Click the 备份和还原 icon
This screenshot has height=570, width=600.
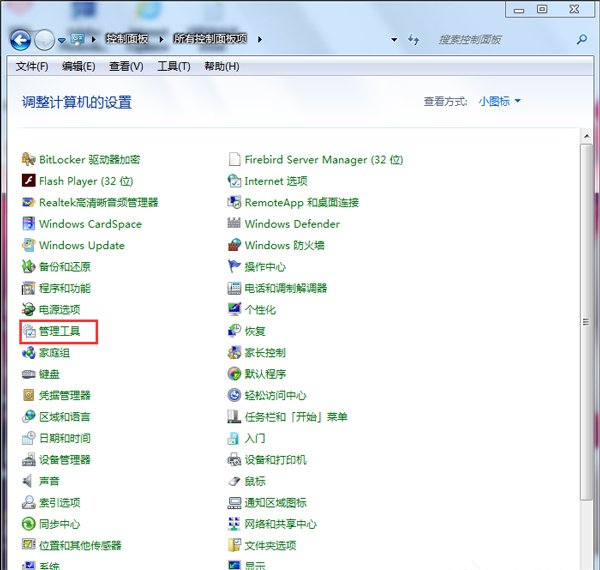click(x=28, y=266)
